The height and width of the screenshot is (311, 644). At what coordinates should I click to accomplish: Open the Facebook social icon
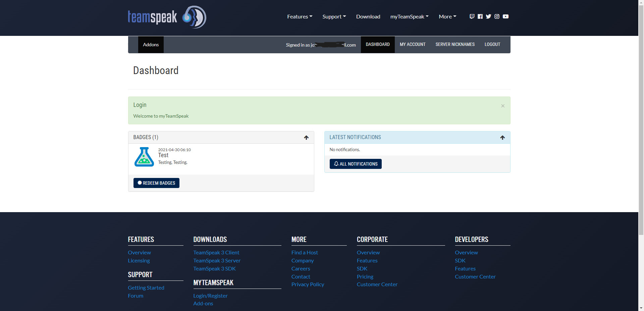[x=480, y=16]
